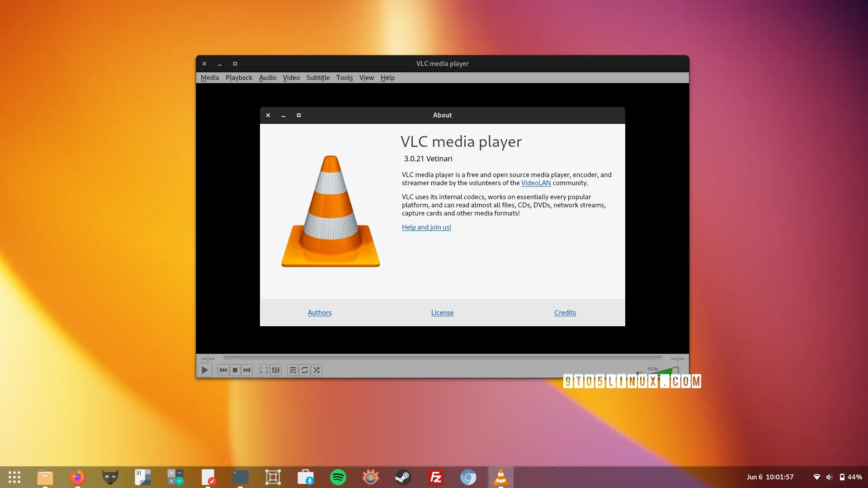Open the text editor in dock
The image size is (868, 488).
point(208,477)
